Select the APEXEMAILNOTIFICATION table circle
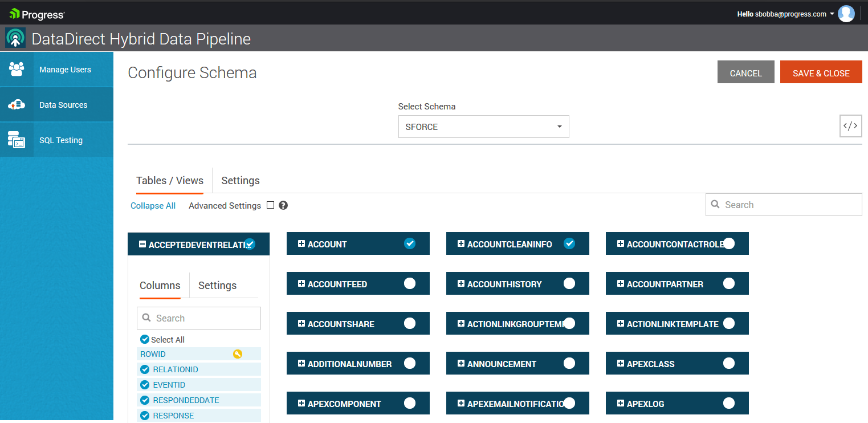 point(569,403)
